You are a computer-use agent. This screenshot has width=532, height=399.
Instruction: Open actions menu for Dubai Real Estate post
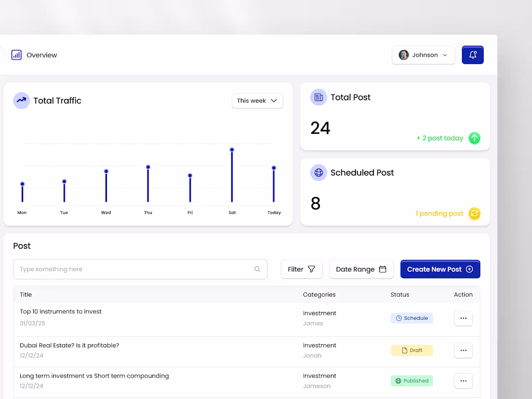pos(463,350)
